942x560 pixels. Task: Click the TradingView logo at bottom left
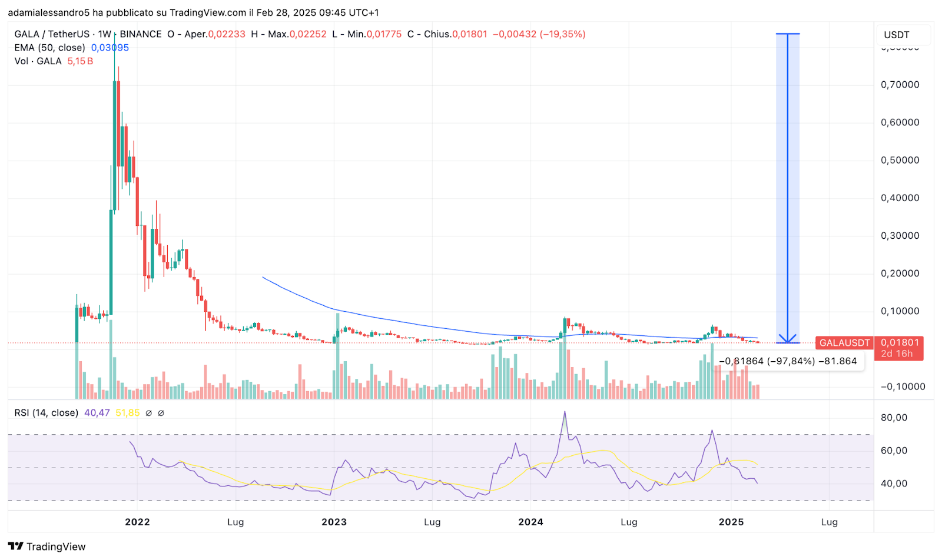coord(47,546)
